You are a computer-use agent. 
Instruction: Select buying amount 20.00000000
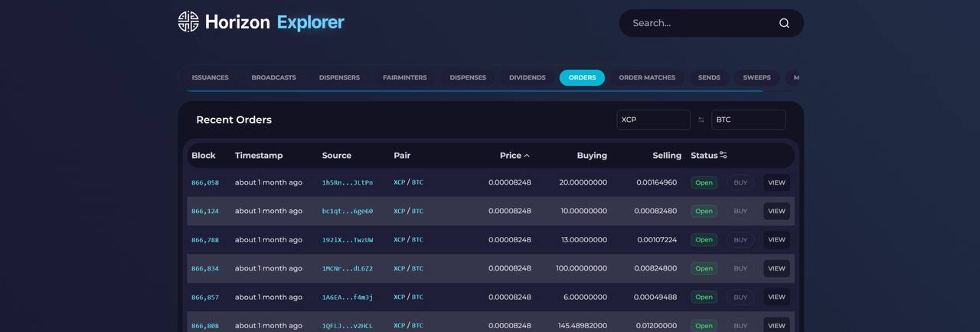(583, 182)
